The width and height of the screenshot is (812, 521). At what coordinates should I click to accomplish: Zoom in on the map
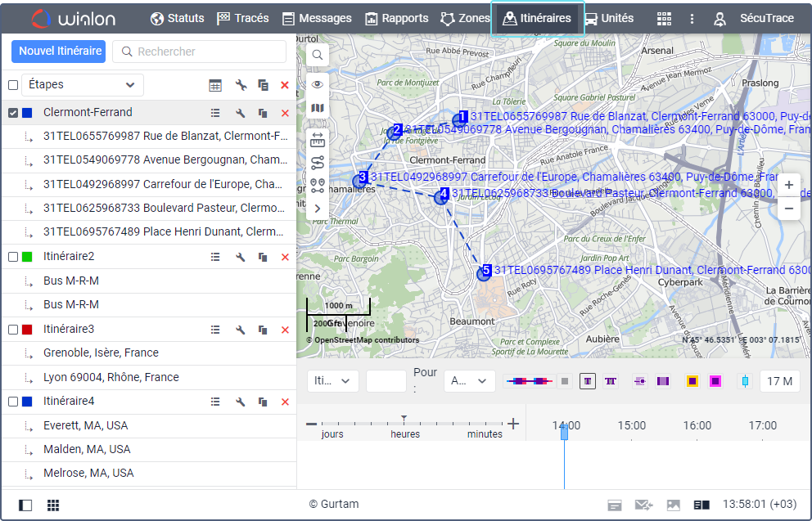pos(788,185)
